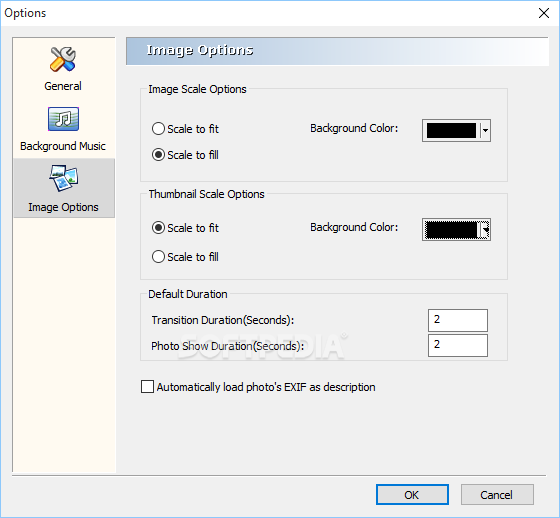
Task: Focus the Transition Duration seconds field
Action: point(458,320)
